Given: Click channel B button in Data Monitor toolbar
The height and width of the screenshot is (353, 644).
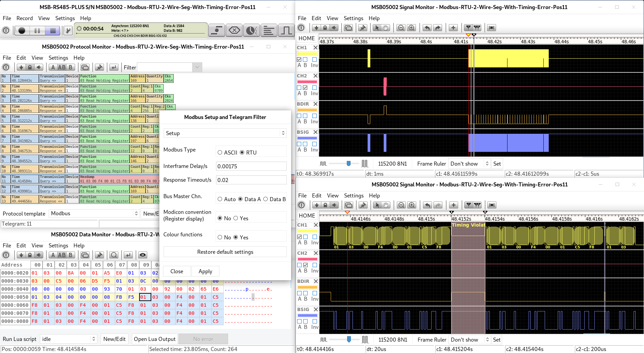Looking at the screenshot, I should (70, 255).
